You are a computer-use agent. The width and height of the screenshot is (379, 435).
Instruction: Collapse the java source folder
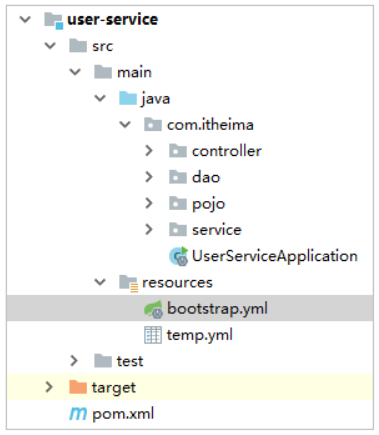coord(100,98)
